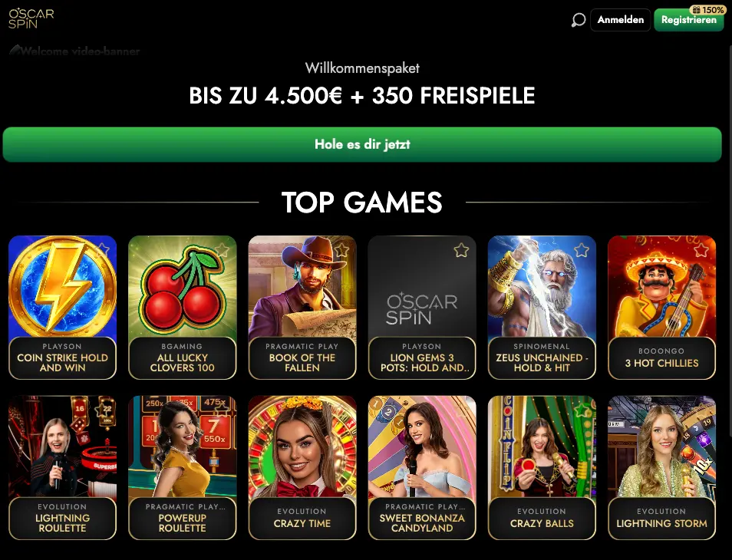Launch Sweet Bonanza Candyland
The height and width of the screenshot is (560, 732).
point(422,468)
